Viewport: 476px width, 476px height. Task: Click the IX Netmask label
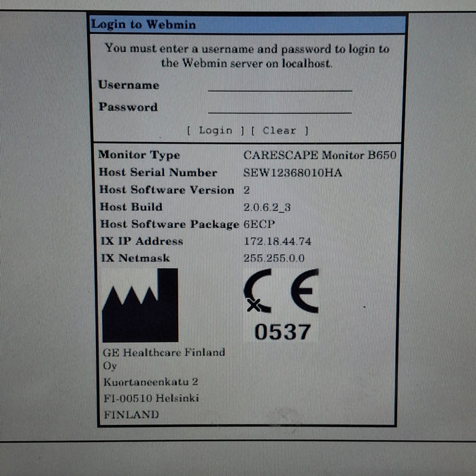click(135, 258)
